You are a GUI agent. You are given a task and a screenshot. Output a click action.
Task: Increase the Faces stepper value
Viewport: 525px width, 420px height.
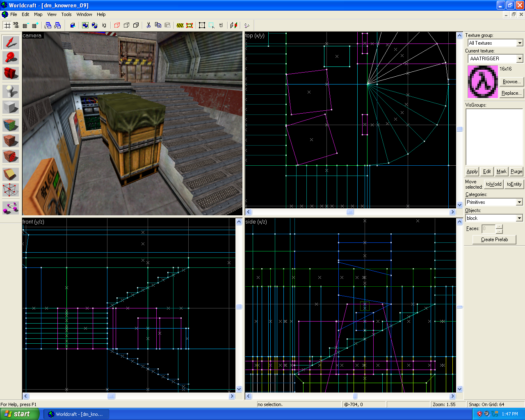499,226
